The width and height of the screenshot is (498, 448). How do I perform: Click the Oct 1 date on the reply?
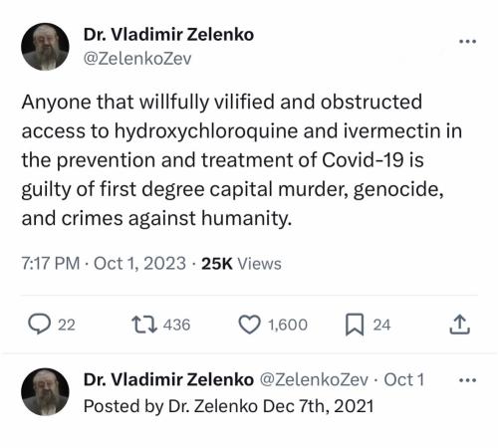404,379
